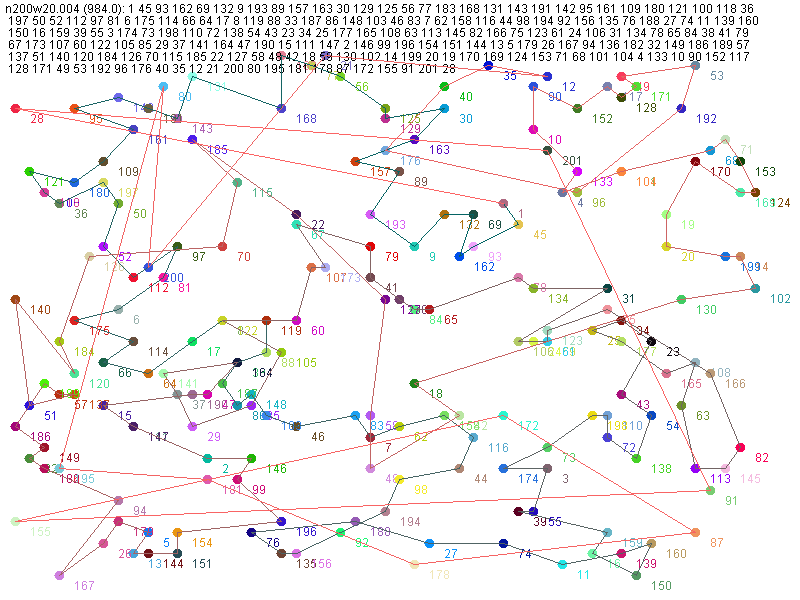Select the blue node labeled 168
The height and width of the screenshot is (600, 800).
[281, 108]
